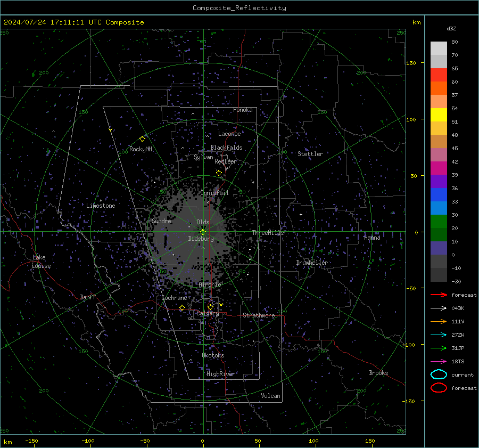
Task: Click the magenta 39–42 dBZ color swatch
Action: [439, 168]
